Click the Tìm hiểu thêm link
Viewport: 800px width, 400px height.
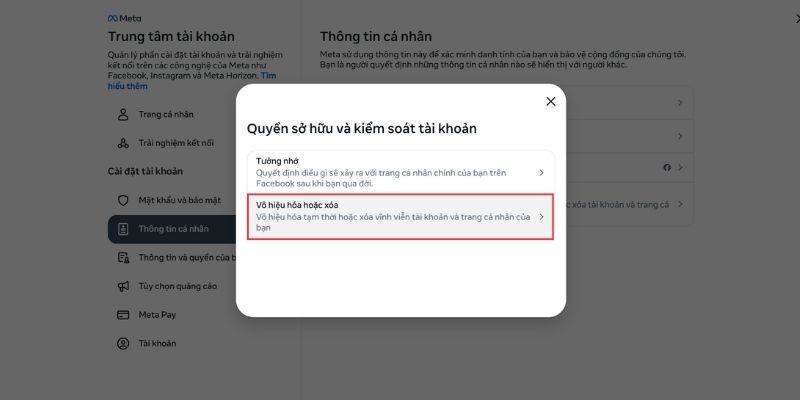click(x=192, y=81)
